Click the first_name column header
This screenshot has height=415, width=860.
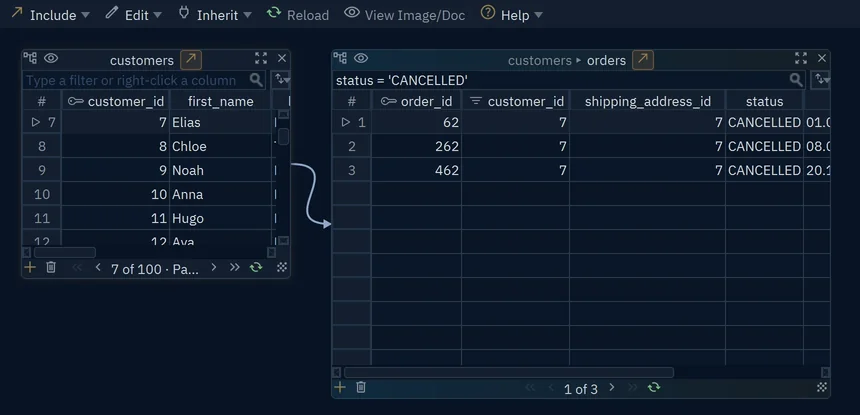pos(220,101)
